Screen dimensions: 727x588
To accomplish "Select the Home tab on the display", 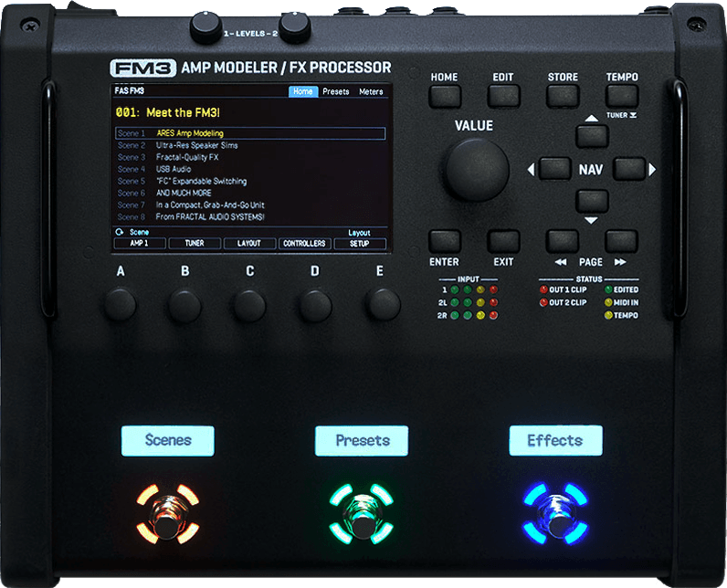I will (x=302, y=91).
